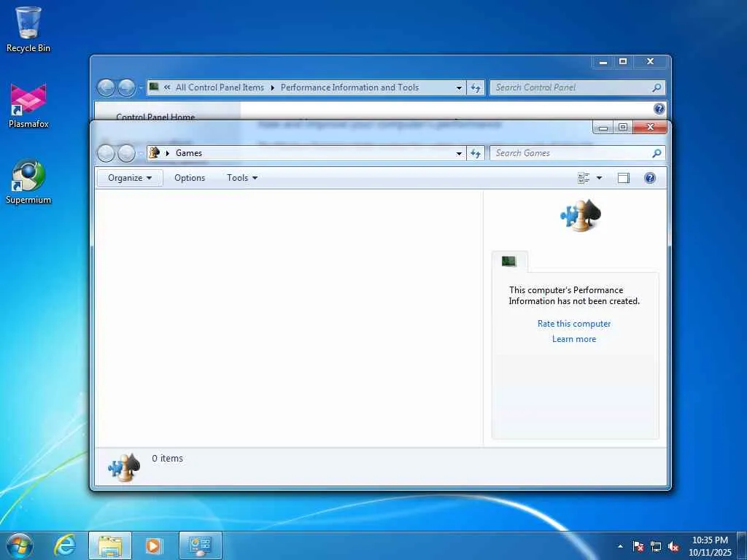
Task: Toggle the preview pane button in Games
Action: pyautogui.click(x=624, y=178)
